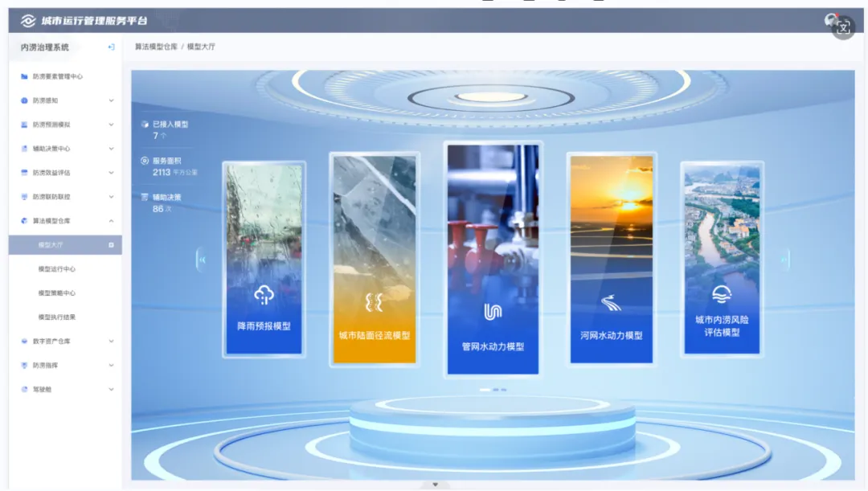The height and width of the screenshot is (491, 868).
Task: Click the previous carousel double-arrow button
Action: 202,259
